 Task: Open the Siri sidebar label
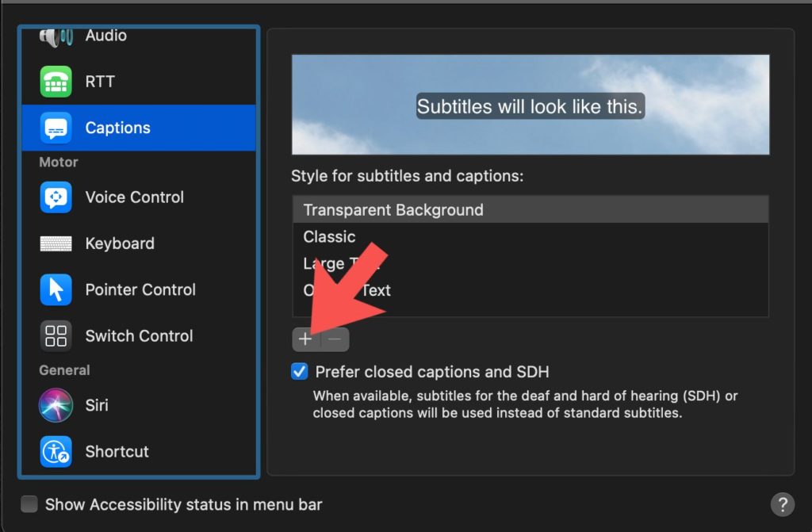click(97, 405)
